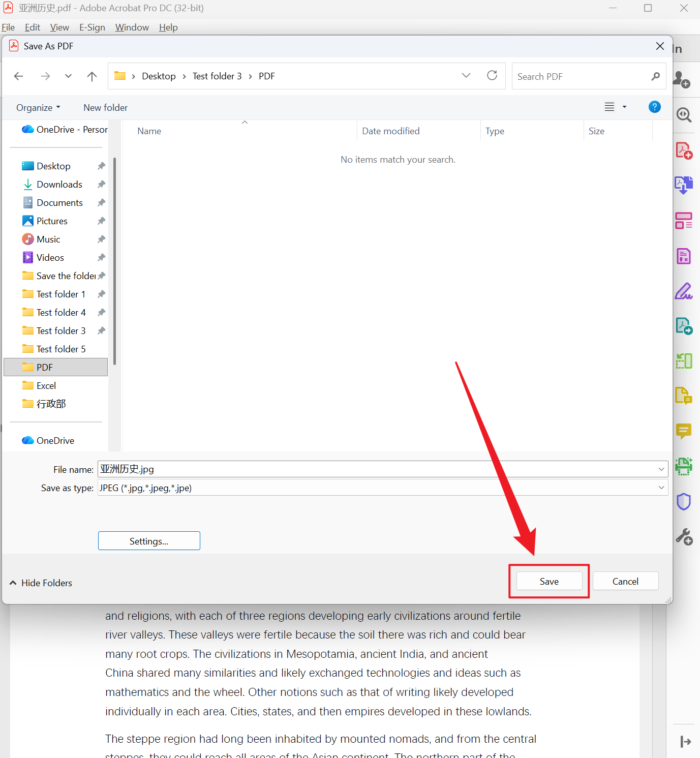The width and height of the screenshot is (700, 758).
Task: Collapse folders with Hide Folders
Action: tap(41, 583)
